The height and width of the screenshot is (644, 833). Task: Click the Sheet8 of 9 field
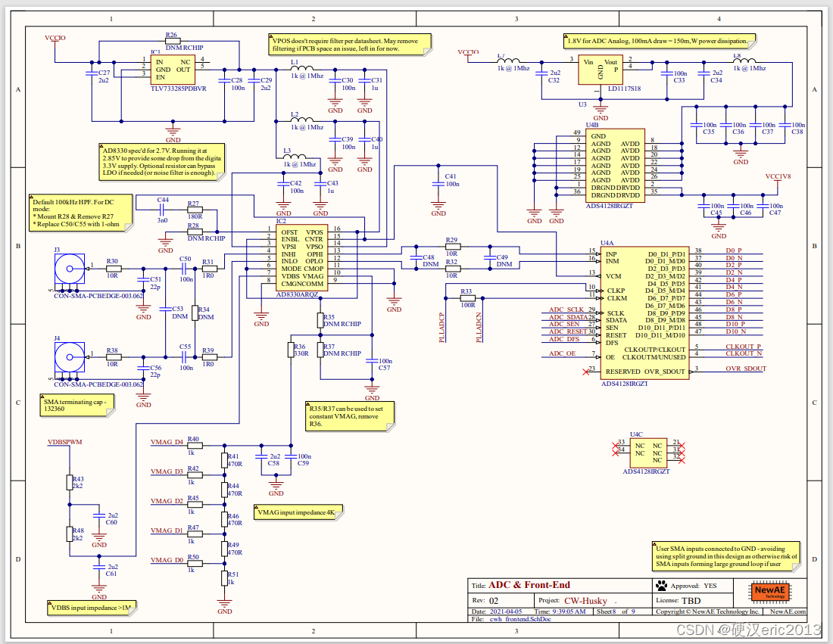pos(616,611)
